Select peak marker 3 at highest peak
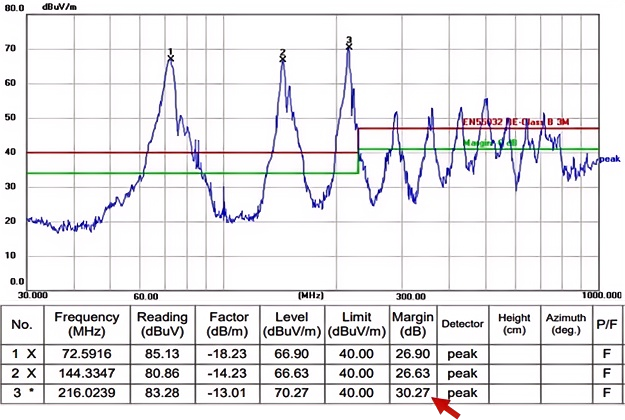Screen dimensions: 625x420 (349, 46)
